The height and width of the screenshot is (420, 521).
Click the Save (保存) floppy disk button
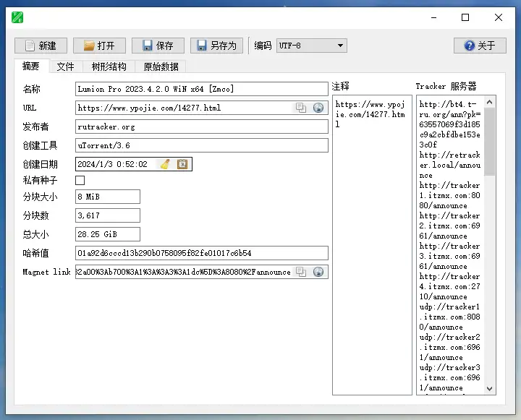pyautogui.click(x=158, y=46)
